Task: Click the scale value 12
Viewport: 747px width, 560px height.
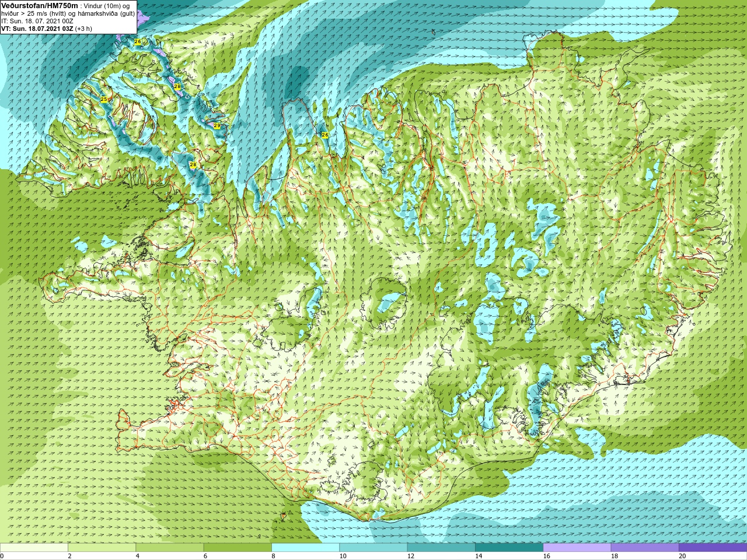Action: coord(411,556)
